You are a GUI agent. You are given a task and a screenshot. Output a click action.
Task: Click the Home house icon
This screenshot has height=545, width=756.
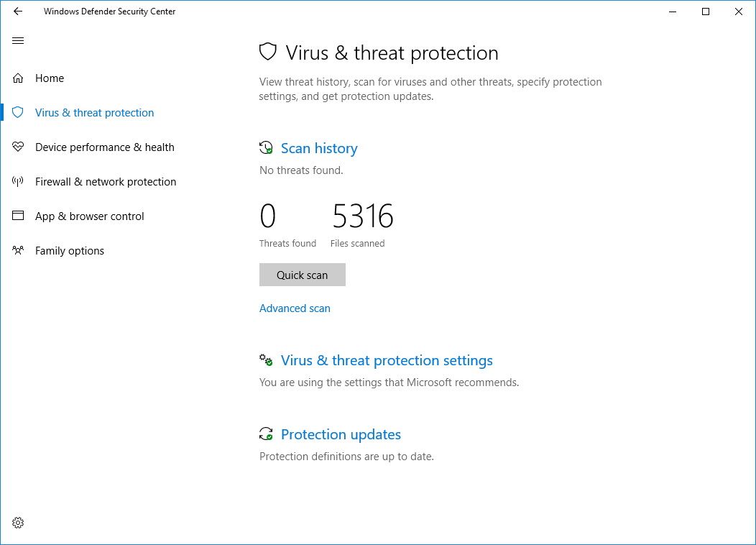coord(18,78)
